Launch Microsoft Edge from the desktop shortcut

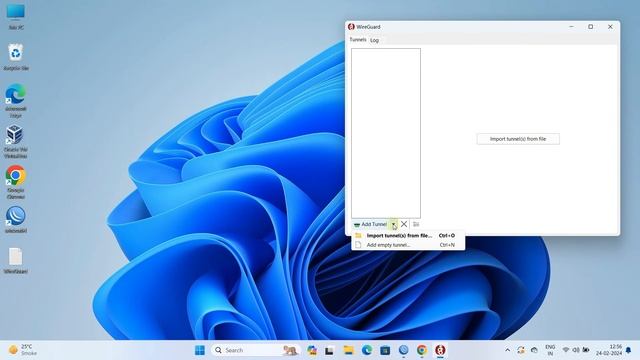[16, 100]
